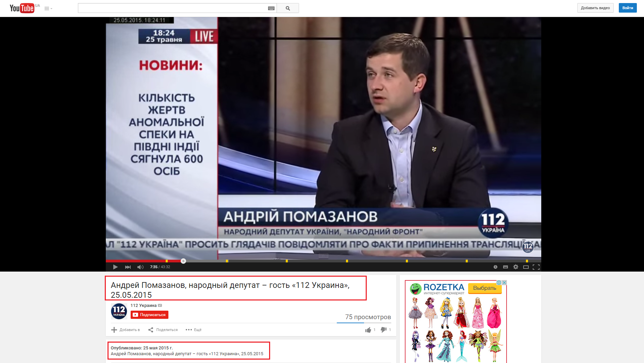Skip to the next video
This screenshot has height=363, width=644.
[x=128, y=267]
